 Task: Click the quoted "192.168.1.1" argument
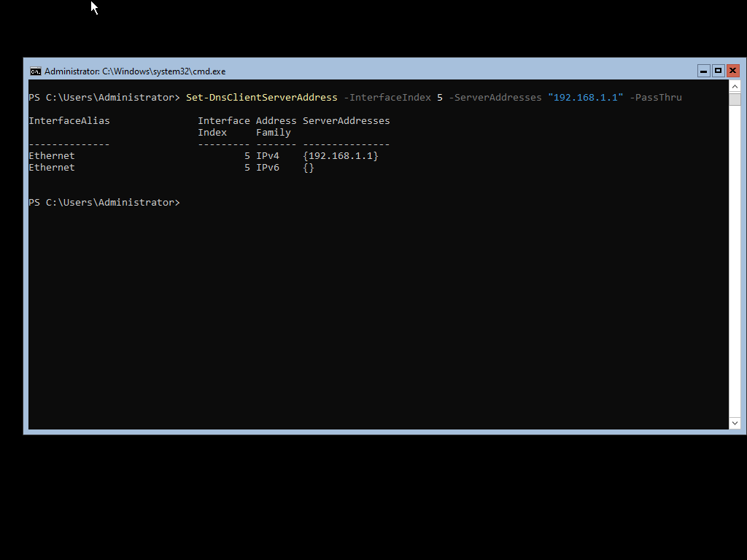585,98
